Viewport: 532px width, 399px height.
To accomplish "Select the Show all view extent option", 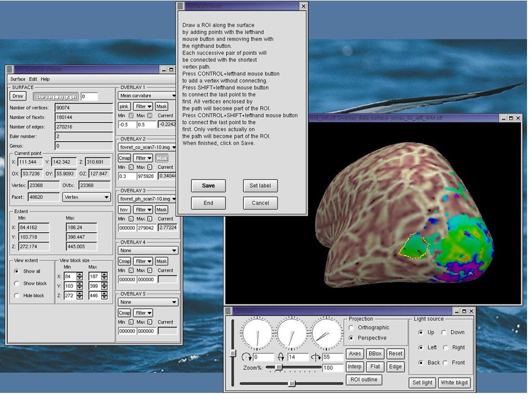I will click(x=16, y=272).
